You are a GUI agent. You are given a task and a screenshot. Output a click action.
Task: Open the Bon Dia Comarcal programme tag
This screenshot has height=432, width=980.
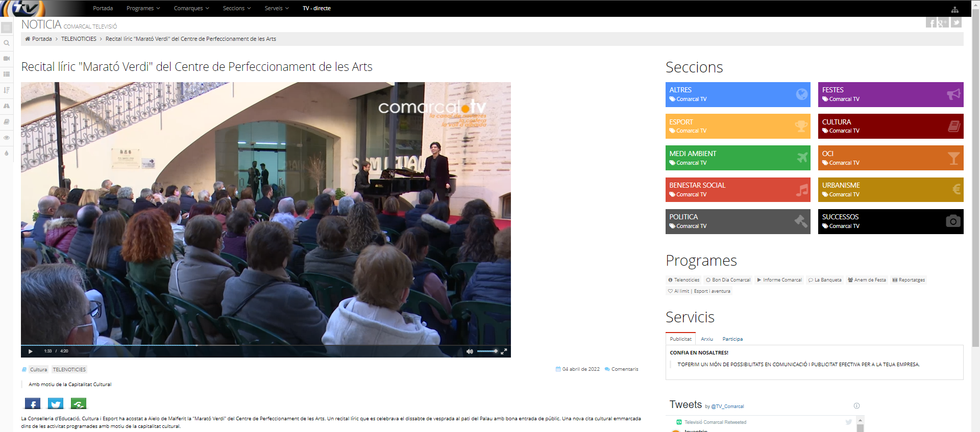728,280
